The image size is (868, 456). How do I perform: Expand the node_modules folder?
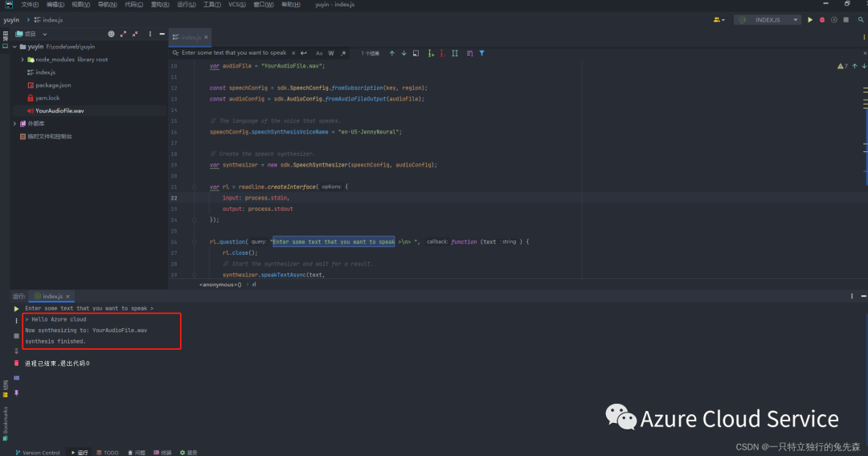[x=23, y=60]
